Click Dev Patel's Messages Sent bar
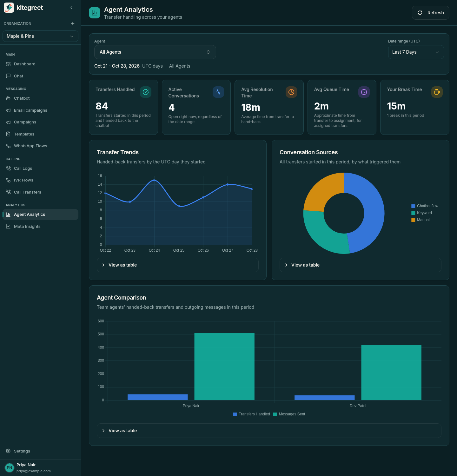Screen dimensions: 457x476 pos(391,373)
